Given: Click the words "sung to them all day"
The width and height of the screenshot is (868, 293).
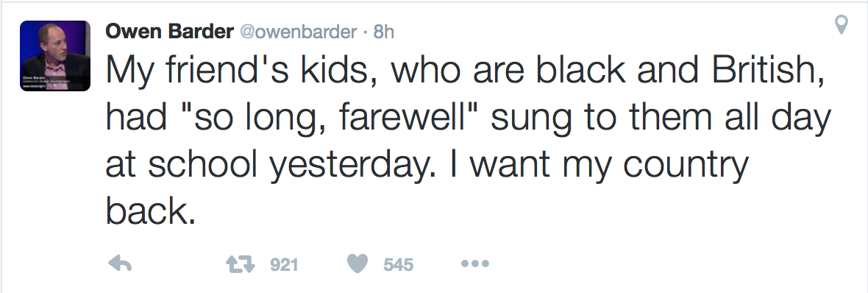Looking at the screenshot, I should click(661, 118).
